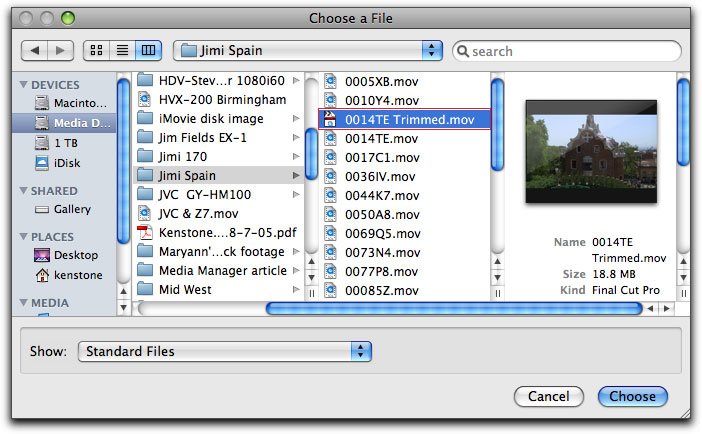The image size is (702, 434).
Task: Click the Back navigation arrow
Action: click(x=36, y=50)
